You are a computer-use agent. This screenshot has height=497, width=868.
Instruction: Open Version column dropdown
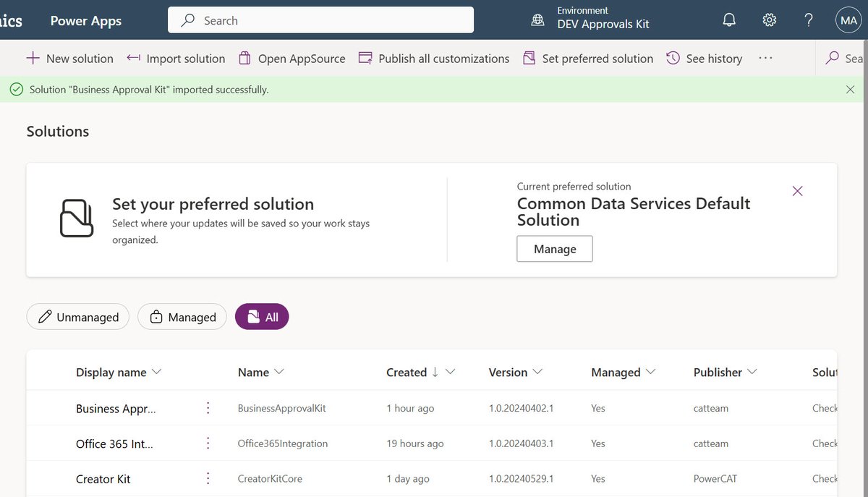[537, 372]
